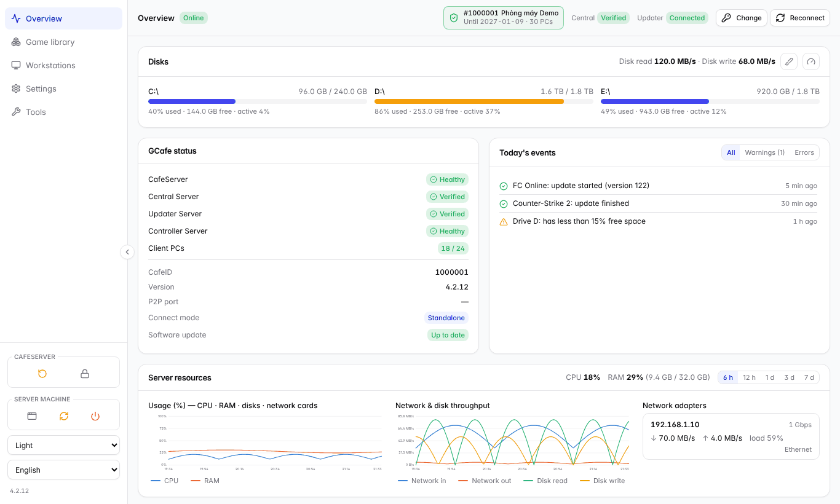Click the red power off icon

point(95,416)
